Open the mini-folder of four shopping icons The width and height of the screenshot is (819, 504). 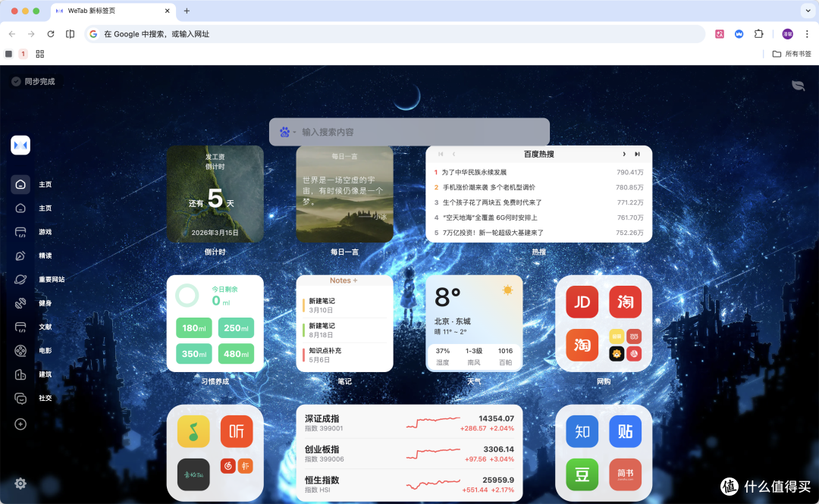(625, 346)
